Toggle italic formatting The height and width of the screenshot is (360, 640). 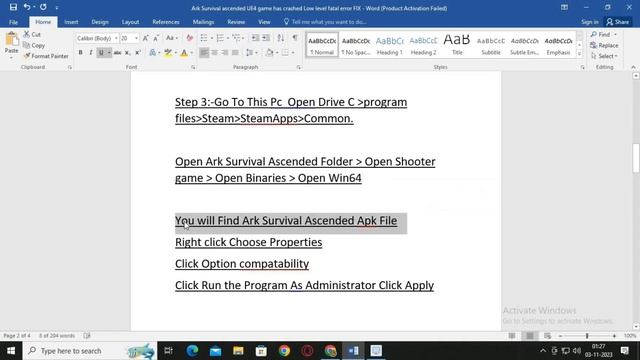(91, 53)
